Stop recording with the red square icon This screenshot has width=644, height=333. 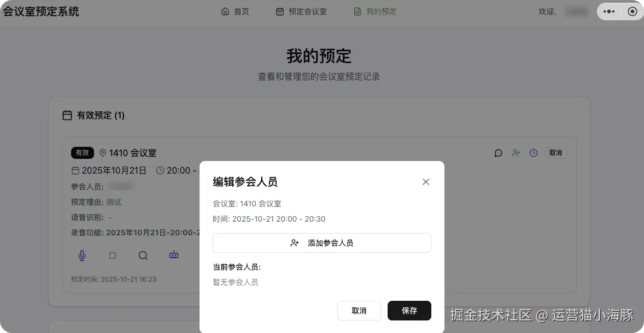click(113, 255)
